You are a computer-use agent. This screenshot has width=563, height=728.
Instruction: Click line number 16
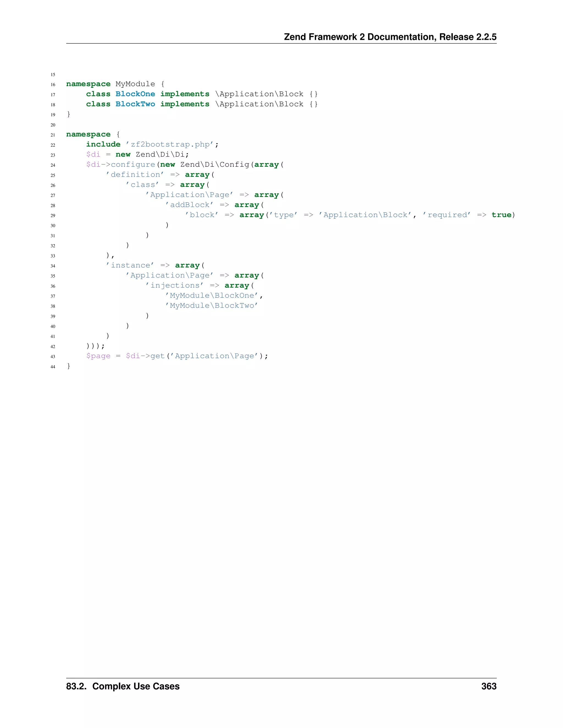pyautogui.click(x=53, y=85)
